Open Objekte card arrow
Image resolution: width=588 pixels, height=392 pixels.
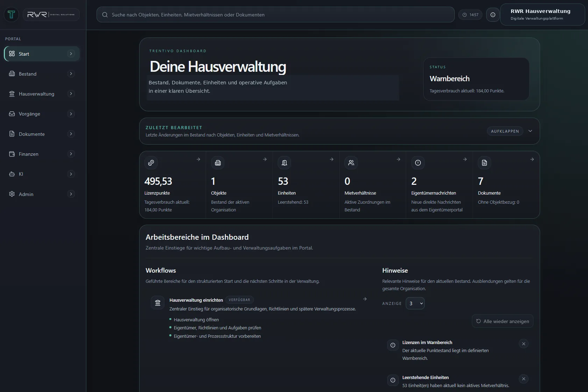265,159
